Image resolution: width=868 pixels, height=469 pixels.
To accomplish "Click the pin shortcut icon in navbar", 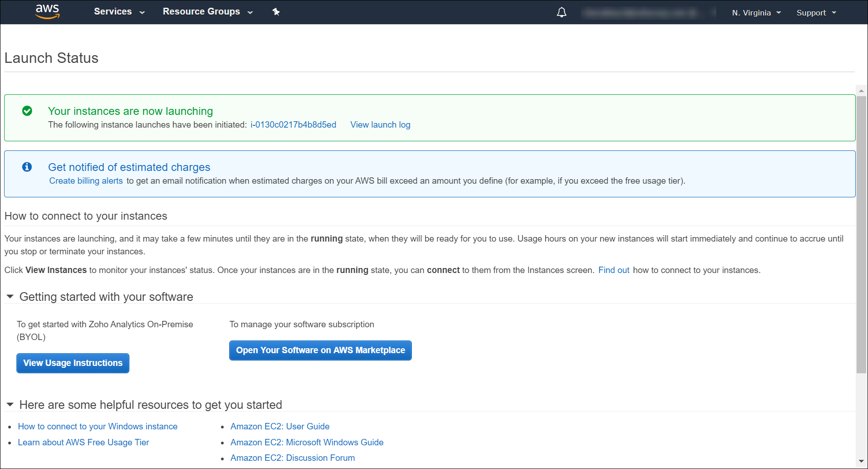I will coord(276,12).
